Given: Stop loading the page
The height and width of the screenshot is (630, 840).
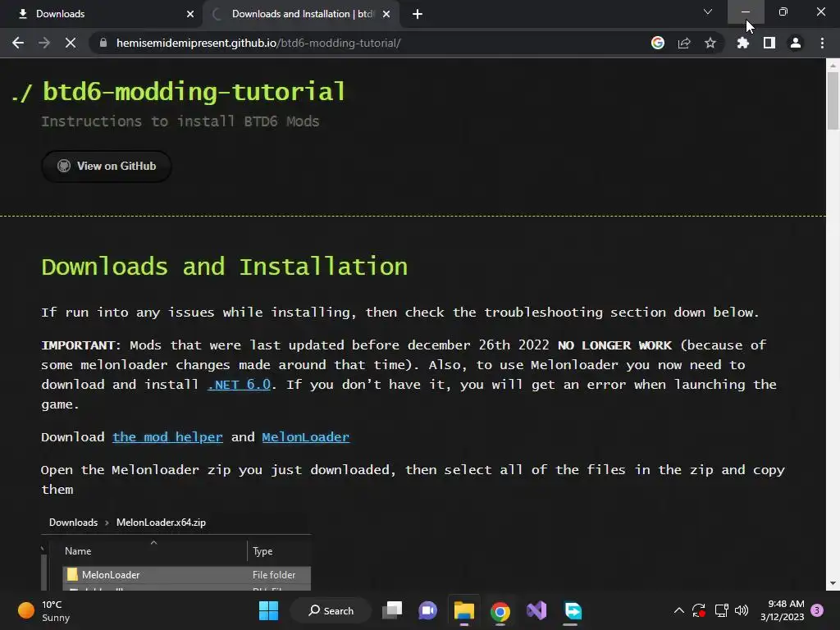Looking at the screenshot, I should coord(71,43).
